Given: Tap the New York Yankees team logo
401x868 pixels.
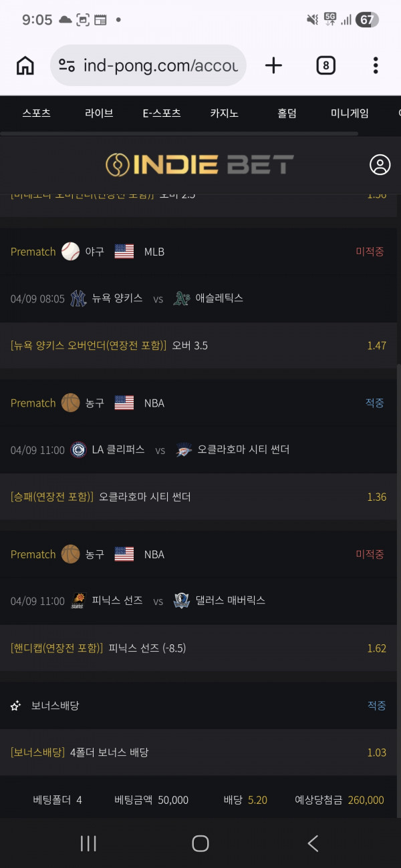Looking at the screenshot, I should (79, 298).
